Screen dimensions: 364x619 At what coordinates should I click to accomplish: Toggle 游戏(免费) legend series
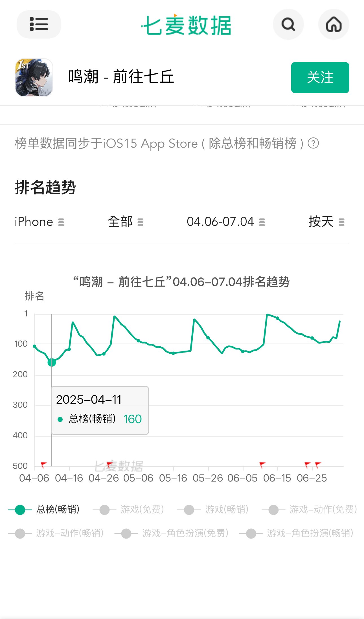point(129,509)
